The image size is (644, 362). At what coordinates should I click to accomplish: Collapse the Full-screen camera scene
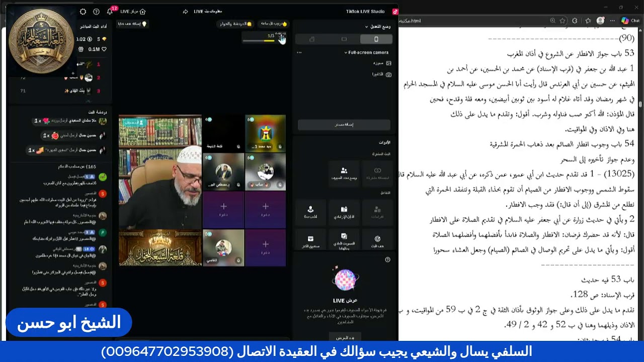(346, 52)
